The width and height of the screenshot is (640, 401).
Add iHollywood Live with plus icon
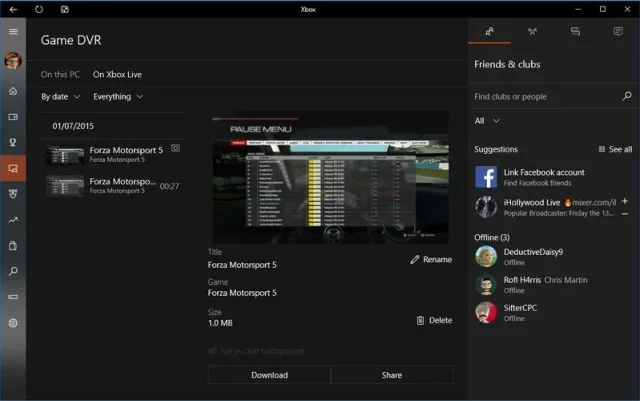625,201
